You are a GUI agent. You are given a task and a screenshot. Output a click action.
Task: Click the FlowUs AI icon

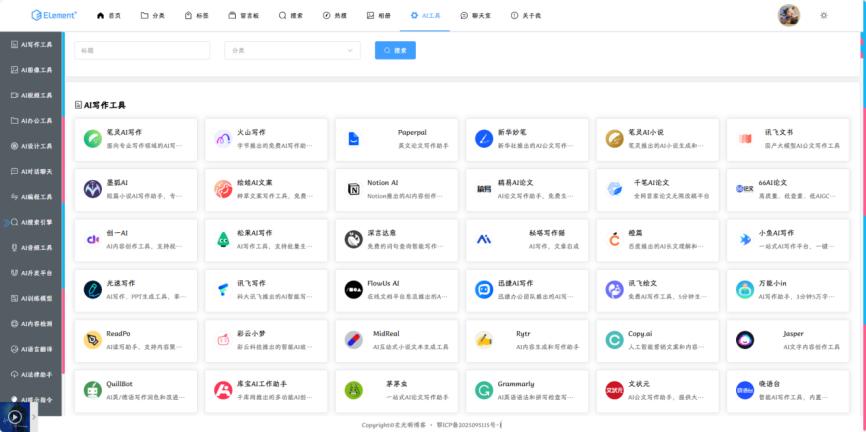353,289
